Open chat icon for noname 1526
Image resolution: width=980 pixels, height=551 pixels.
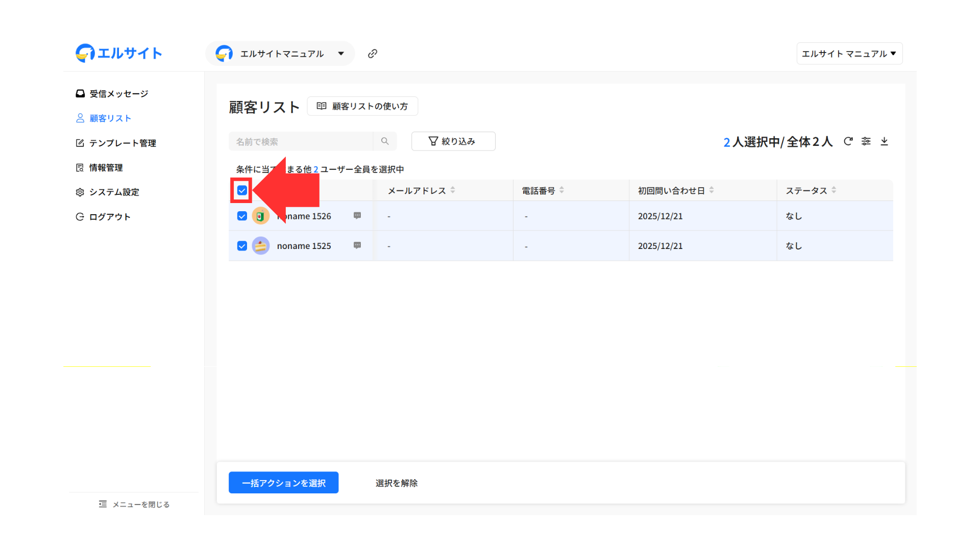357,216
